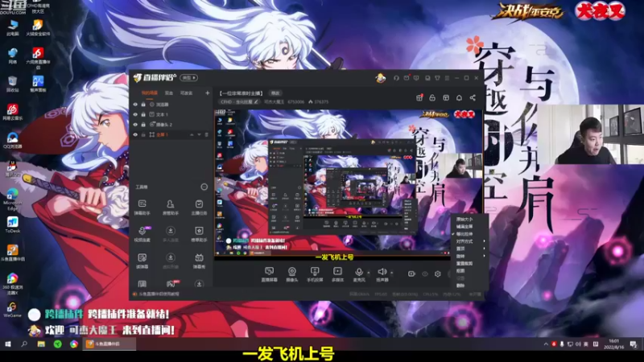Open the 主播任务 tool
This screenshot has width=644, height=362.
[199, 208]
